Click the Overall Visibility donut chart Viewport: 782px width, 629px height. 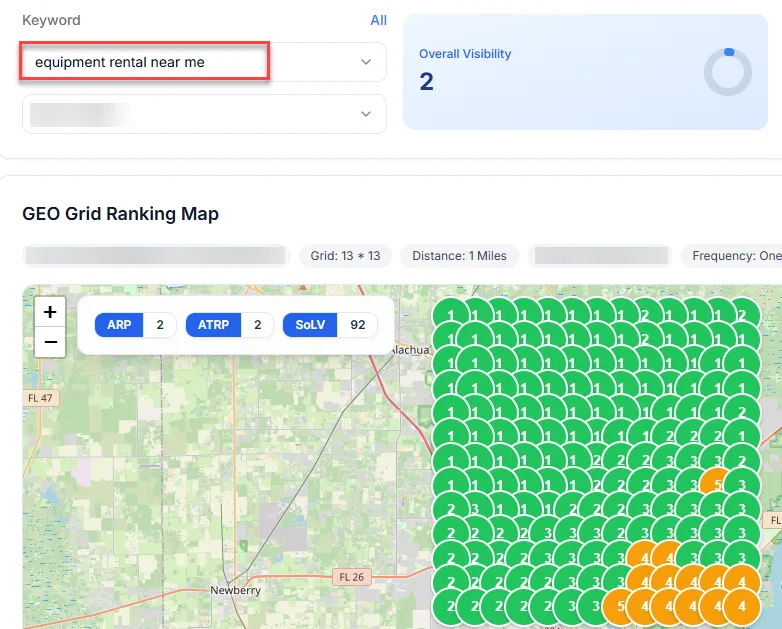point(728,72)
